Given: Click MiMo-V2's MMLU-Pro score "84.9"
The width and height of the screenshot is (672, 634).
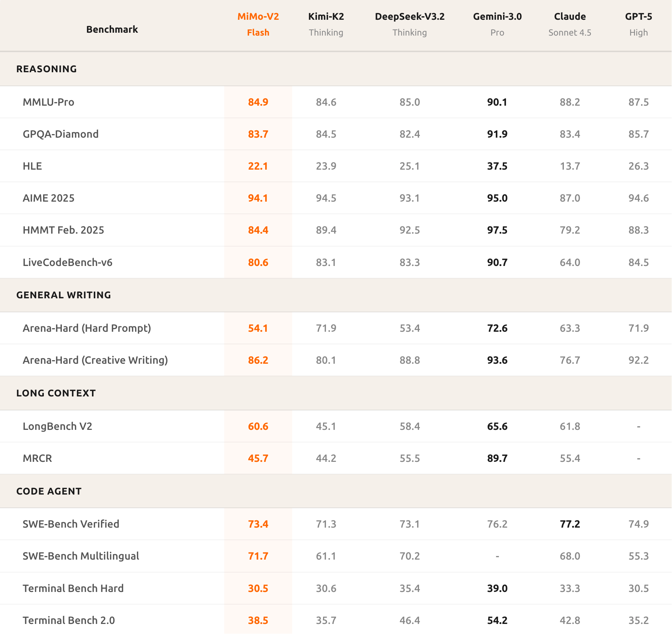Looking at the screenshot, I should coord(258,102).
